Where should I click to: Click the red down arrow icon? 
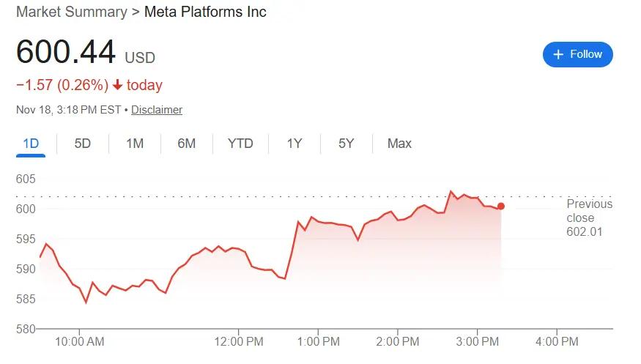(x=117, y=86)
